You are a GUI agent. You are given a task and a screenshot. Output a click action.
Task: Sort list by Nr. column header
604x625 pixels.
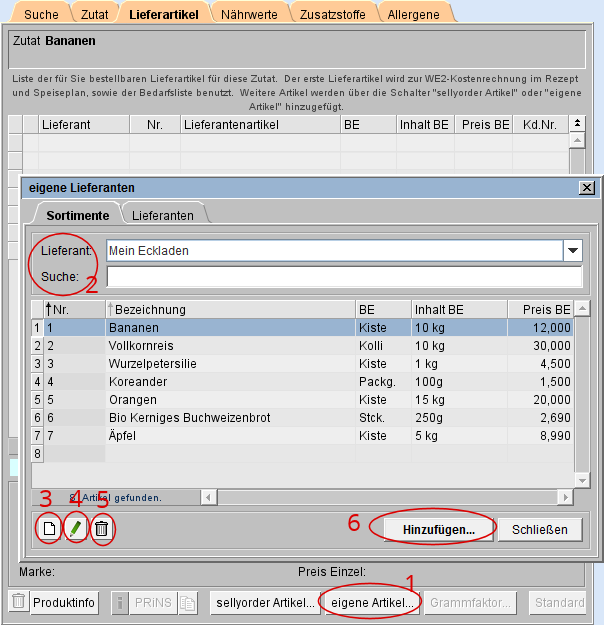pyautogui.click(x=68, y=309)
